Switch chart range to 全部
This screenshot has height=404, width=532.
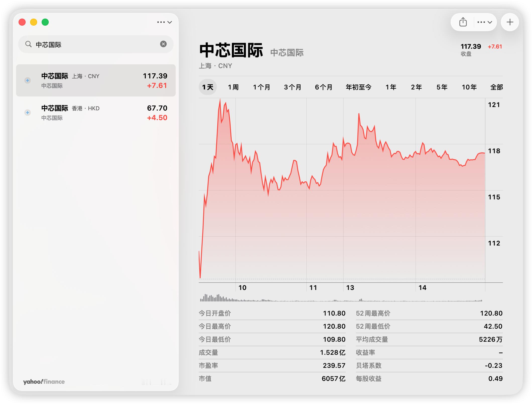(x=497, y=87)
